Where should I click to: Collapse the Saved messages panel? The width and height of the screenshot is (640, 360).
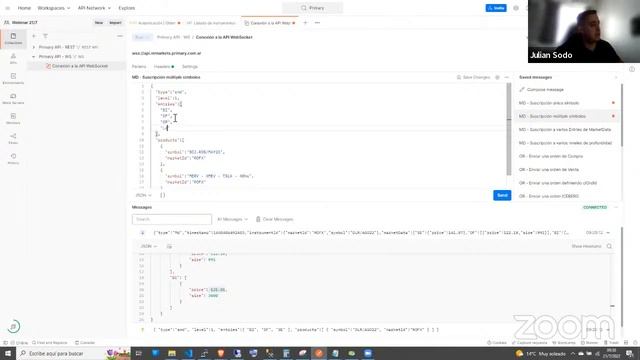coord(616,77)
